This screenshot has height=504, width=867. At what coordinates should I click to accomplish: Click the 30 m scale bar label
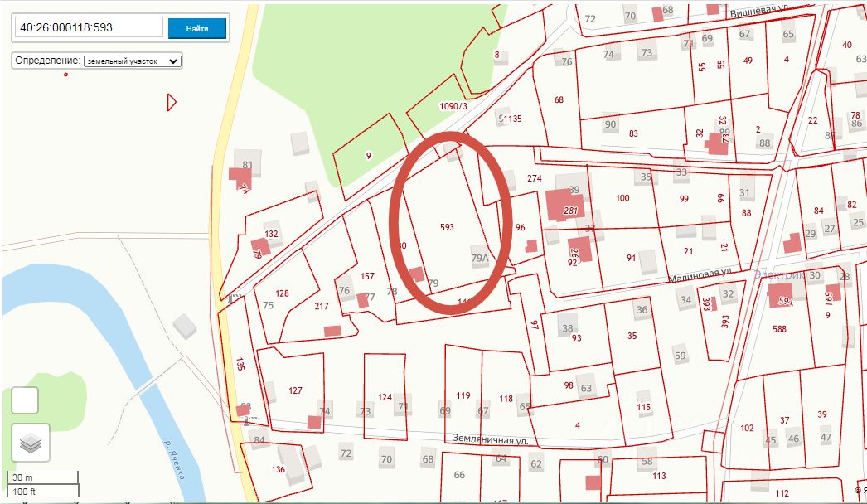[22, 477]
